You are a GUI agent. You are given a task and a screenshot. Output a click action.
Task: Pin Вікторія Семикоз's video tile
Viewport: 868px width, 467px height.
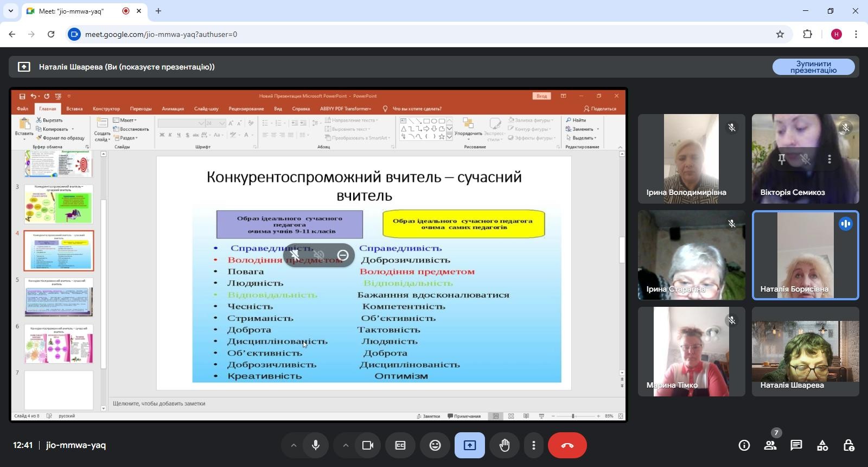tap(782, 159)
